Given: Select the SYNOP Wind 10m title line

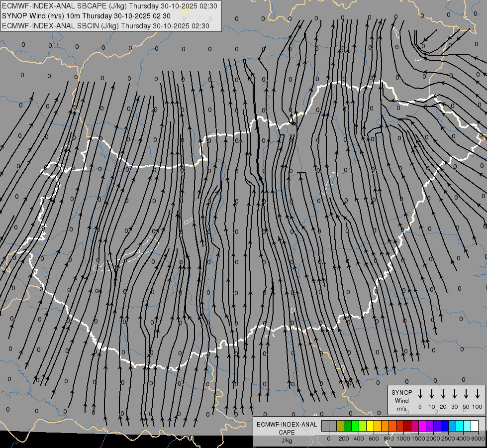Looking at the screenshot, I should point(87,16).
